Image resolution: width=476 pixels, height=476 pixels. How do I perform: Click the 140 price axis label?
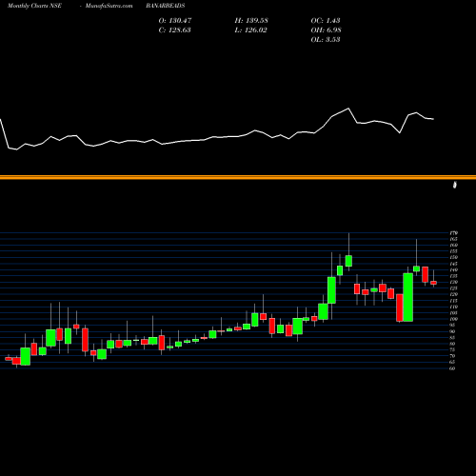(453, 269)
